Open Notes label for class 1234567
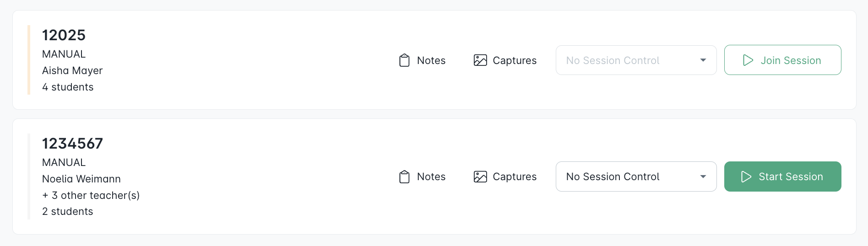Viewport: 868px width, 246px height. coord(431,176)
